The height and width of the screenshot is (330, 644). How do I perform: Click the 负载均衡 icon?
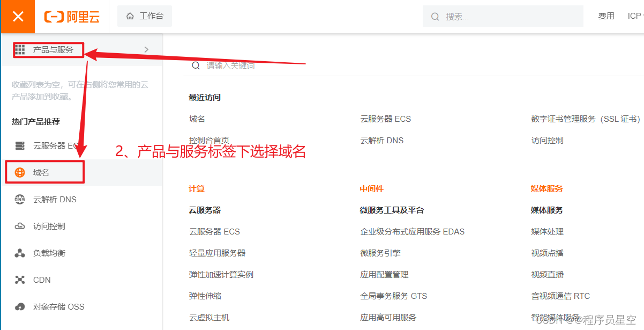20,253
